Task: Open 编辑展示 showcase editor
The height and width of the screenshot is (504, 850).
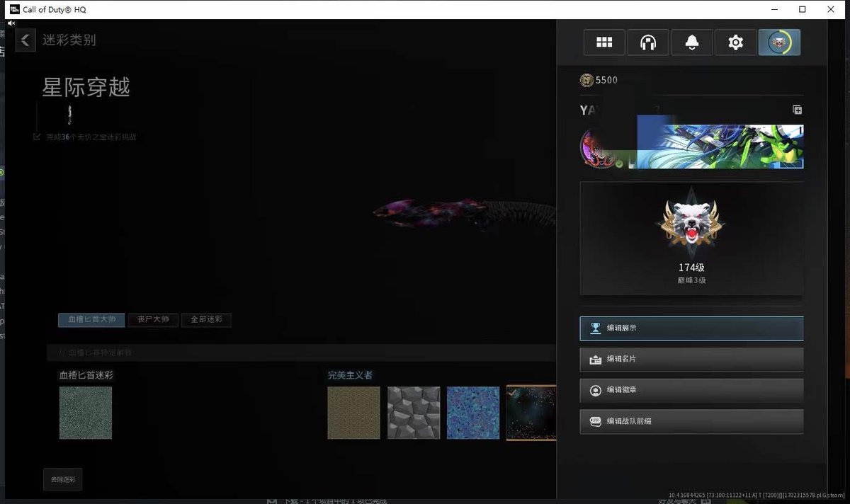Action: [691, 328]
